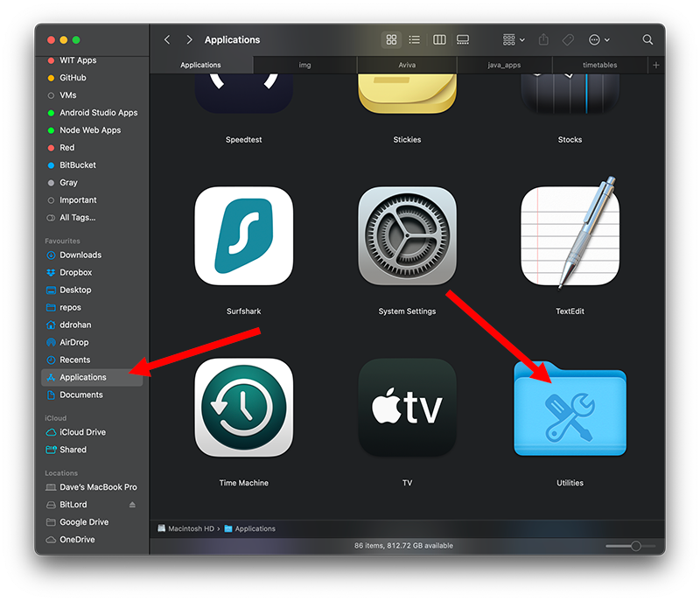Open Downloads from Favourites
700x601 pixels.
80,255
